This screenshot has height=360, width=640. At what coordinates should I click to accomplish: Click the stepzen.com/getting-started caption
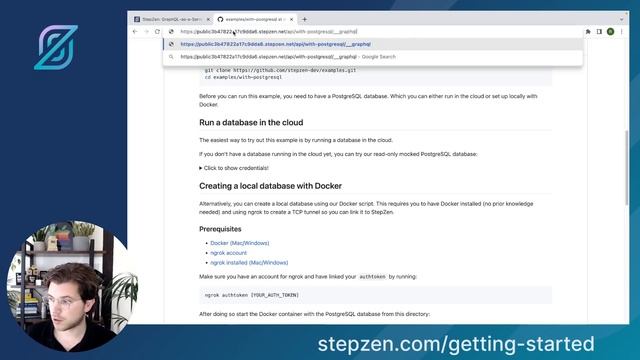[456, 344]
